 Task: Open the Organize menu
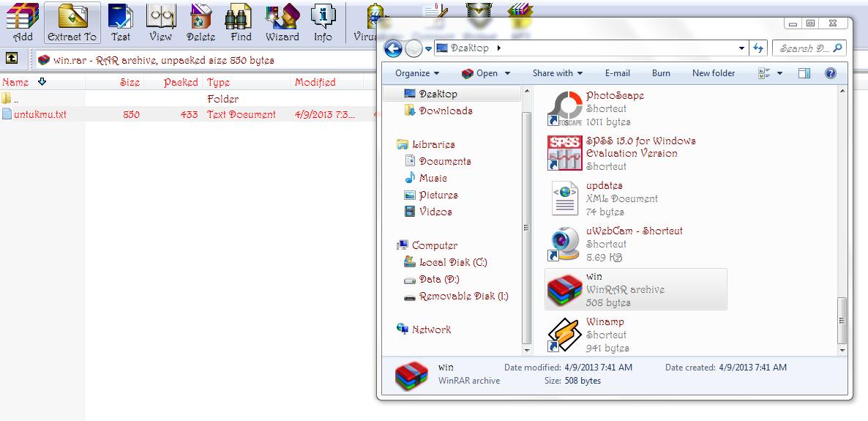pos(417,73)
